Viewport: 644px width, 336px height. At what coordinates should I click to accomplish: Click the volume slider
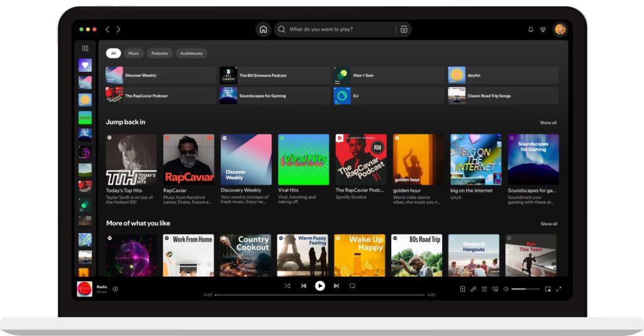525,289
